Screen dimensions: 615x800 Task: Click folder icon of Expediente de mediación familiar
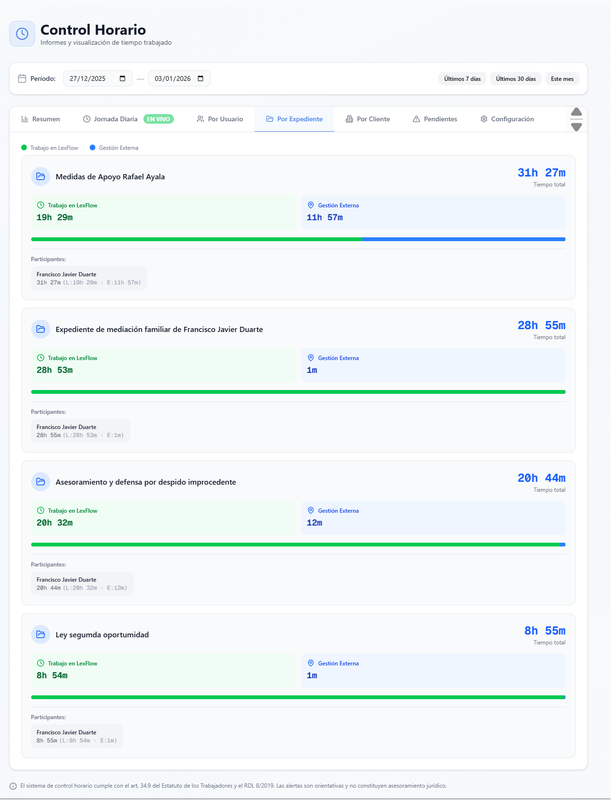tap(40, 329)
